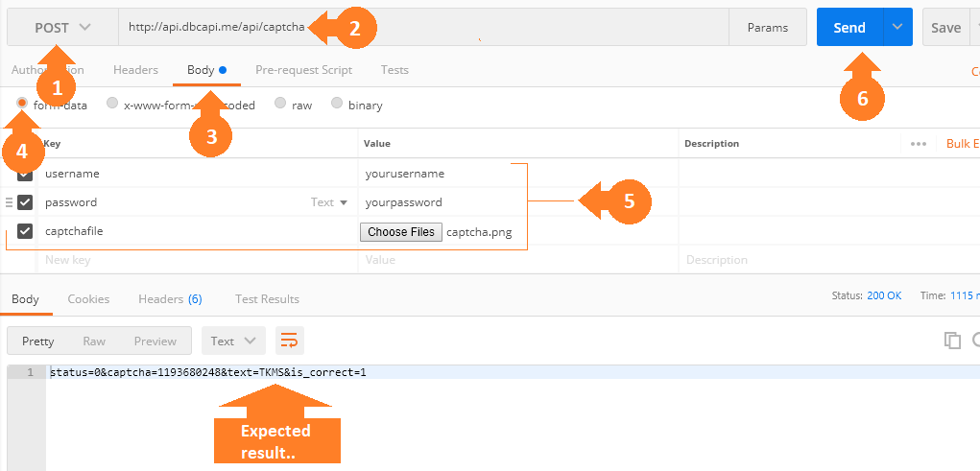The height and width of the screenshot is (471, 980).
Task: Open the response Text format dropdown
Action: click(x=233, y=341)
